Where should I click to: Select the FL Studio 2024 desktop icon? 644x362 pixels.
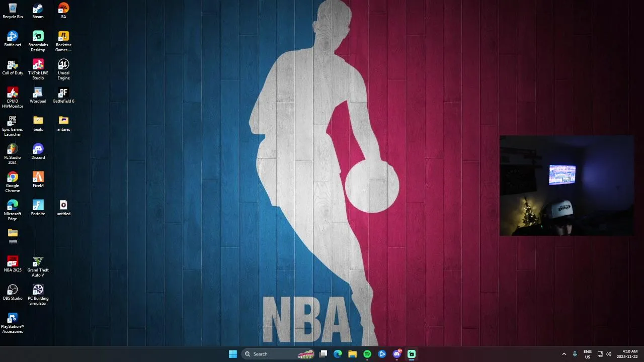[13, 154]
